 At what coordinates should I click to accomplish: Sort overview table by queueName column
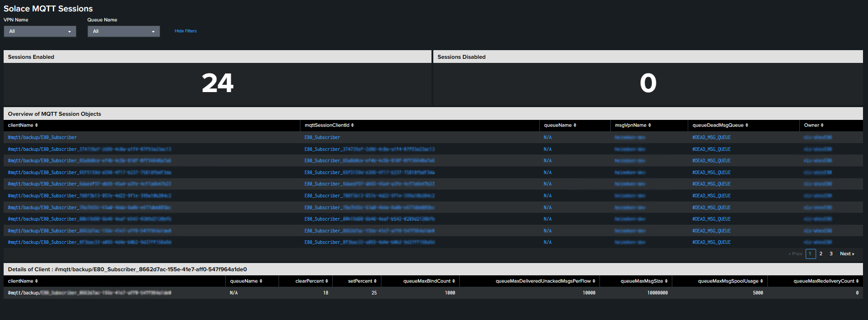tap(560, 125)
